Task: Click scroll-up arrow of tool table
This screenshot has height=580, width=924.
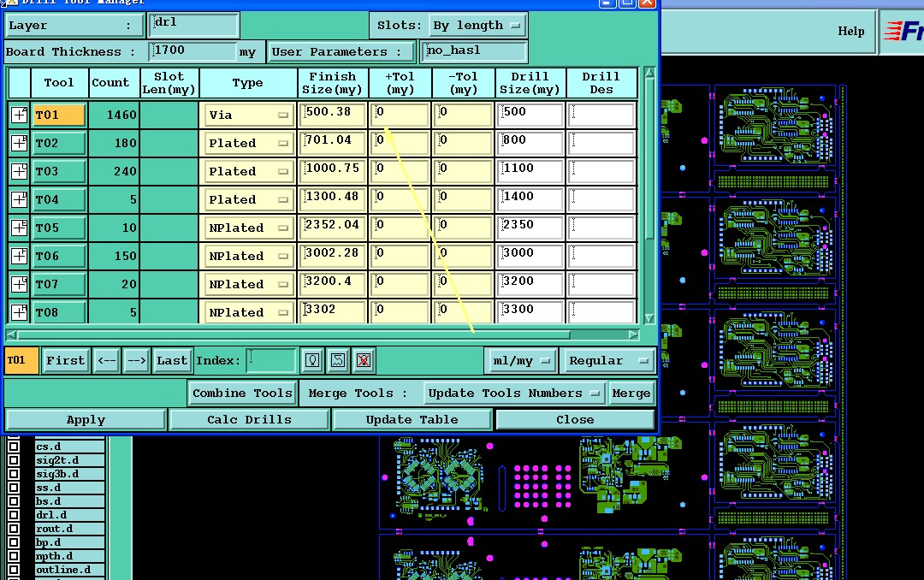Action: point(649,73)
